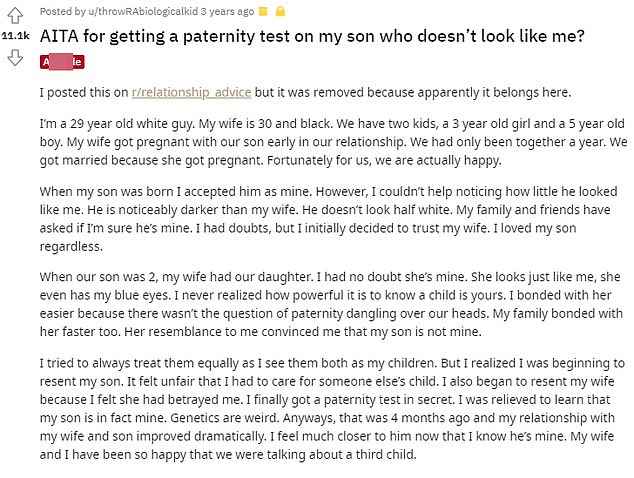Upvote the AITA paternity test post
Viewport: 634px width, 478px height.
click(15, 15)
